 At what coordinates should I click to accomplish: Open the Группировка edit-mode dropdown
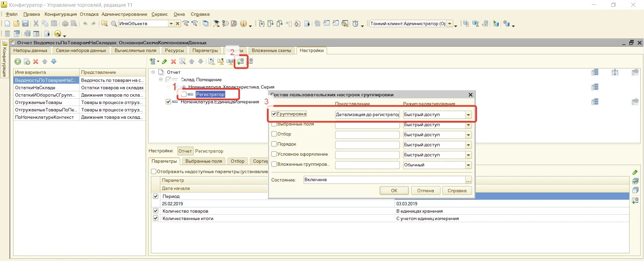pos(468,115)
